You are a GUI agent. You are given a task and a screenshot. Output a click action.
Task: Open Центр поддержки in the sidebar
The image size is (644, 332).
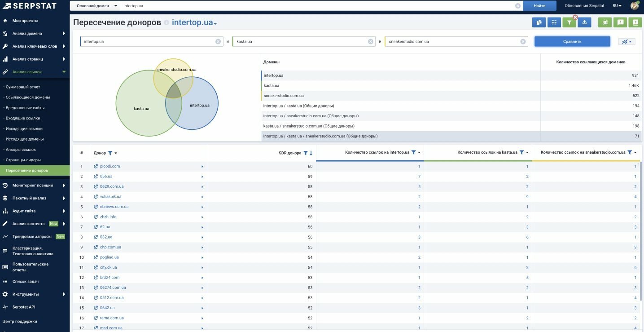click(20, 322)
